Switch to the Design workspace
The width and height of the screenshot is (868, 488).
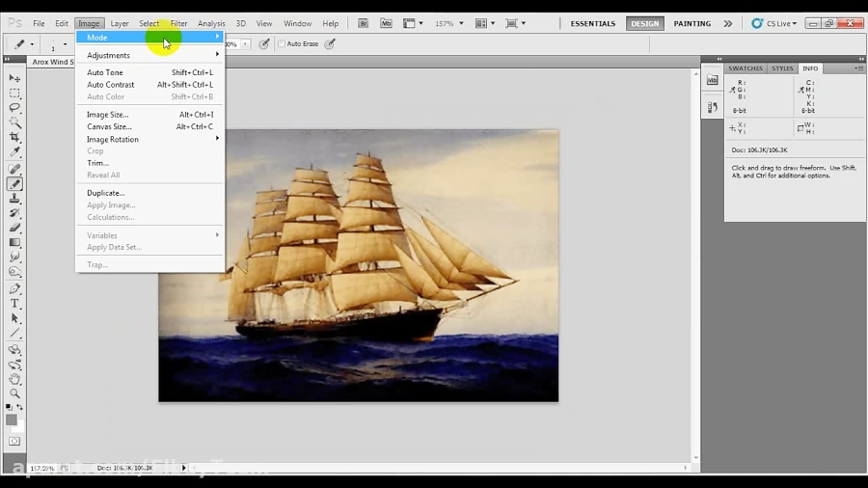pyautogui.click(x=645, y=23)
